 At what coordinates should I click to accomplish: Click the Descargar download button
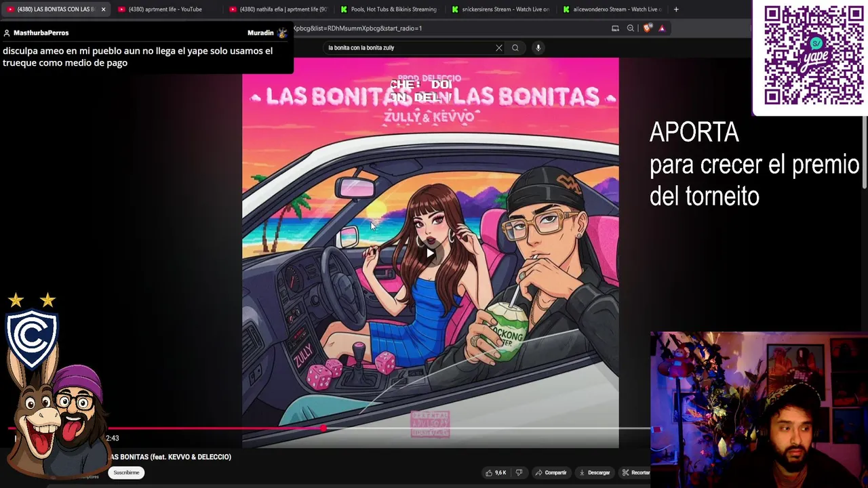coord(595,472)
